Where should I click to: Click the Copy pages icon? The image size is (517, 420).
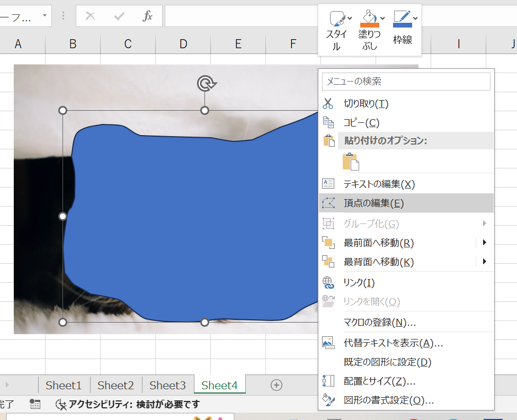point(328,122)
